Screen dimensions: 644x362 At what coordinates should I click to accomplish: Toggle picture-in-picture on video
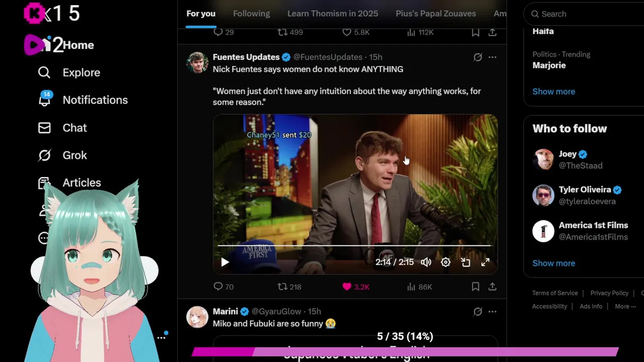[465, 262]
